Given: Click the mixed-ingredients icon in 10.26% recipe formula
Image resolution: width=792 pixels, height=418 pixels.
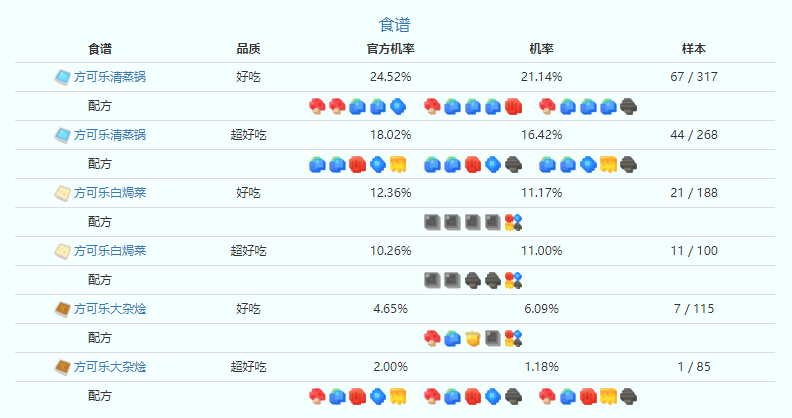Looking at the screenshot, I should tap(513, 280).
